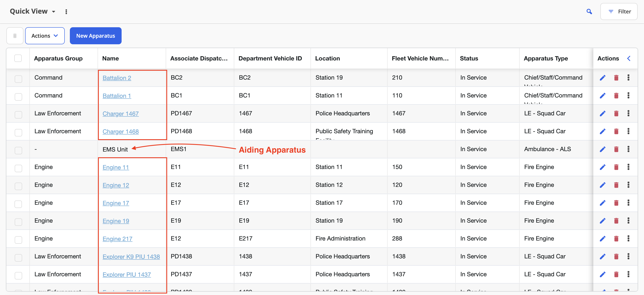Viewport: 644px width, 295px height.
Task: Delete the EMS Unit row
Action: (616, 149)
